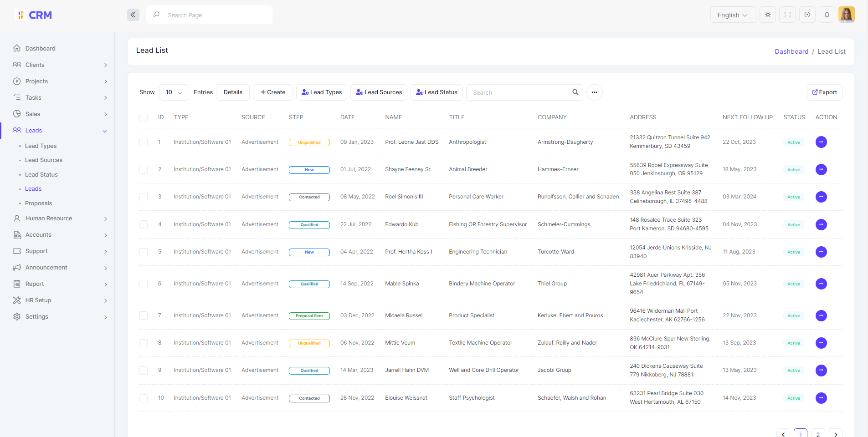Click the Lead Types toolbar button

pyautogui.click(x=322, y=92)
